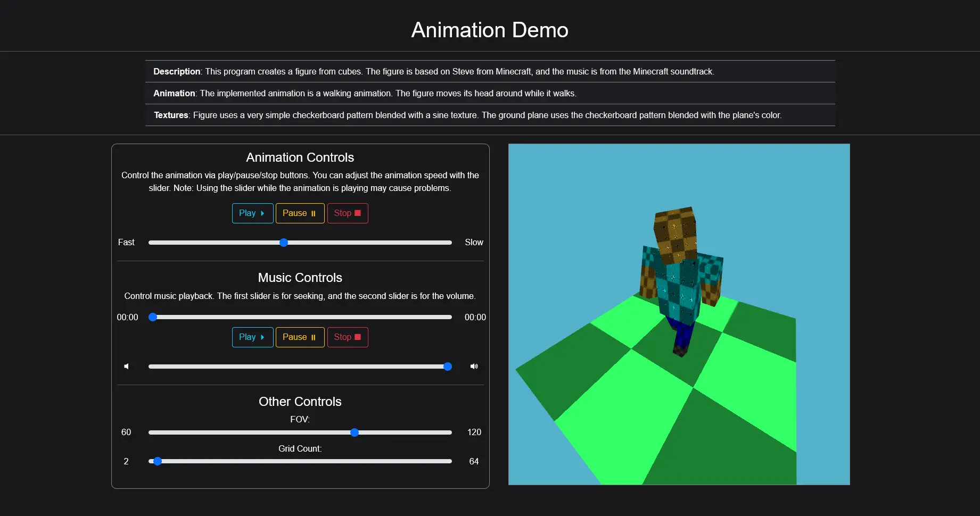Click the FOV slider handle
Screen dimensions: 980x516
click(x=355, y=432)
